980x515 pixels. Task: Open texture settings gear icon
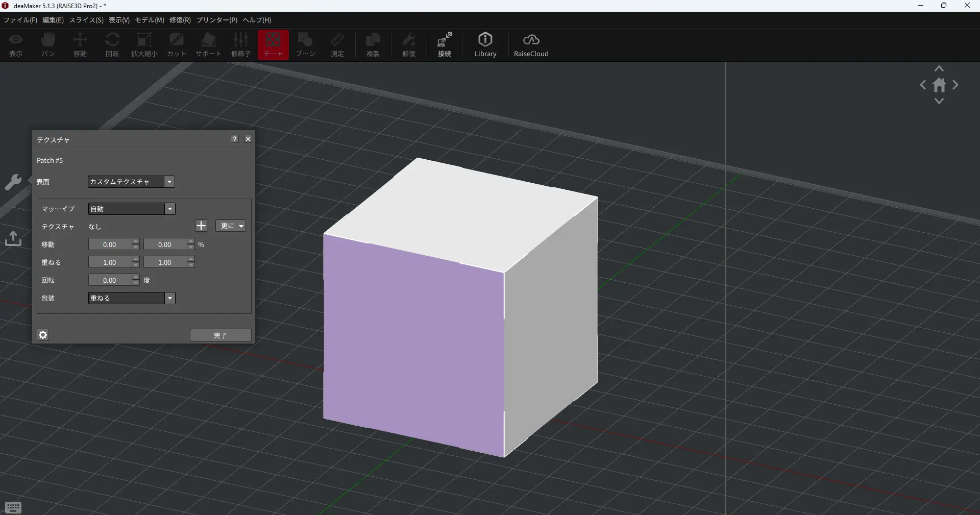pyautogui.click(x=43, y=335)
